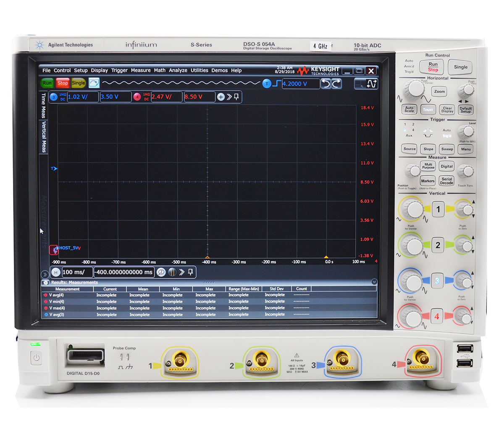
Task: Toggle channel 3 on the screen
Action: (53, 97)
